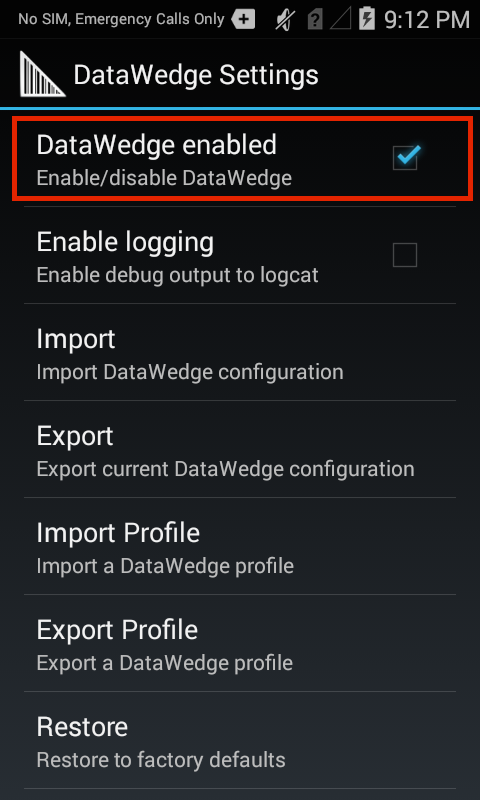The width and height of the screenshot is (480, 800).
Task: Open Export current DataWedge configuration
Action: point(240,449)
